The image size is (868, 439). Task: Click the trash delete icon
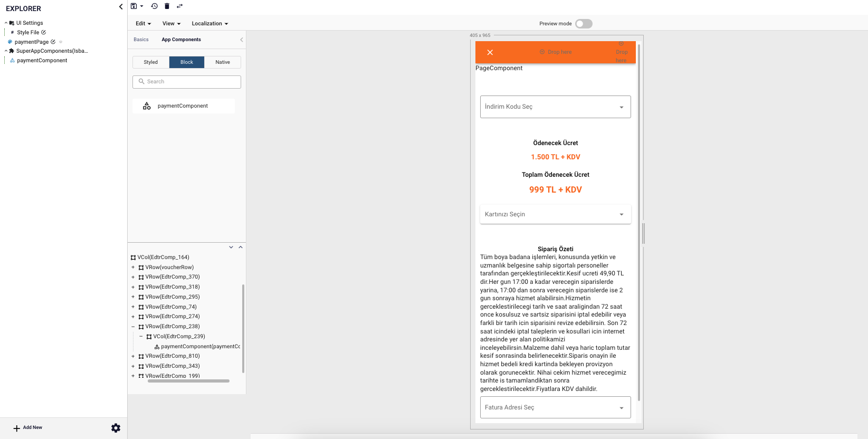tap(167, 6)
